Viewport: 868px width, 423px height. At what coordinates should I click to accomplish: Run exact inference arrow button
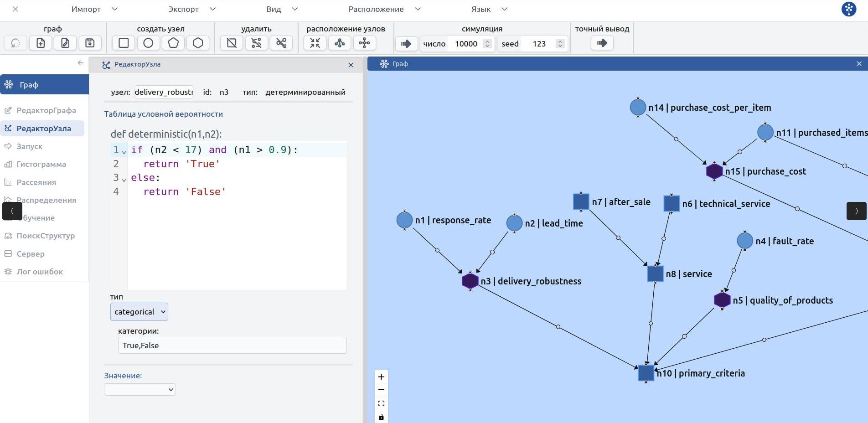point(602,43)
